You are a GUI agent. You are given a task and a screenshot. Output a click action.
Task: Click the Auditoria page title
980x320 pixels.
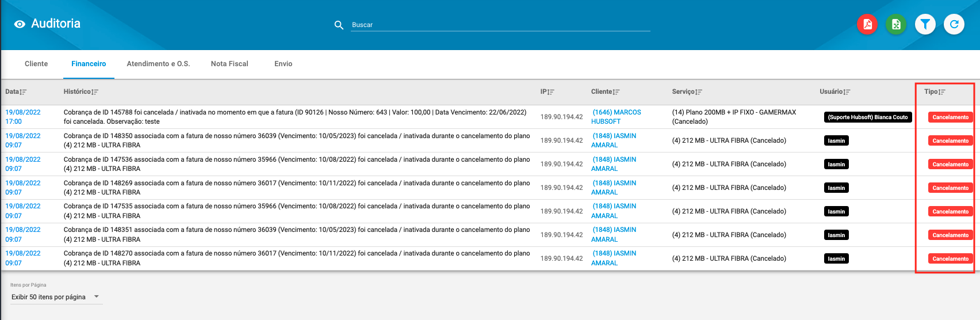point(56,24)
